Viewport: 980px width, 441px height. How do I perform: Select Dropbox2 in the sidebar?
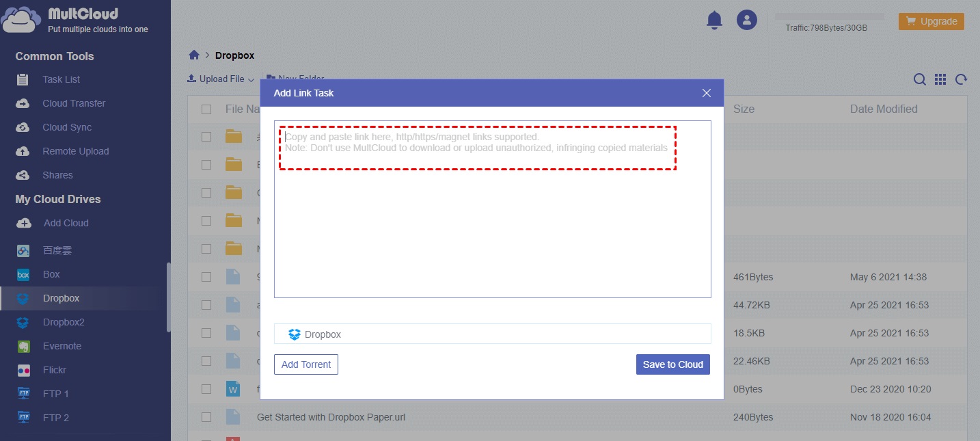pyautogui.click(x=63, y=322)
